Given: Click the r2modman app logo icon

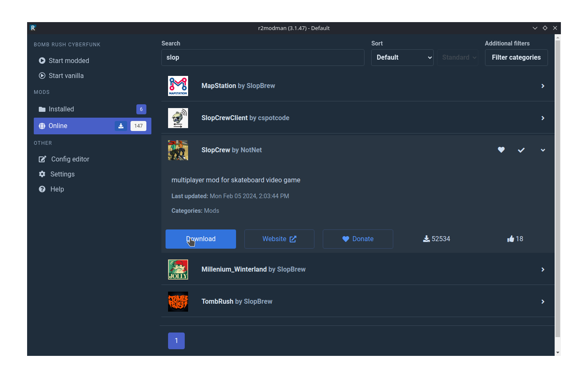Looking at the screenshot, I should (x=33, y=28).
